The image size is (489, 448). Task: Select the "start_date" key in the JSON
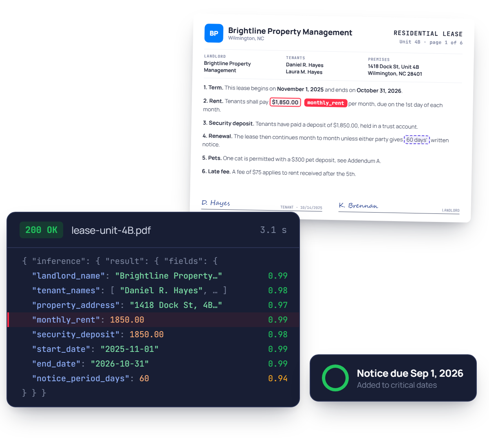click(61, 349)
